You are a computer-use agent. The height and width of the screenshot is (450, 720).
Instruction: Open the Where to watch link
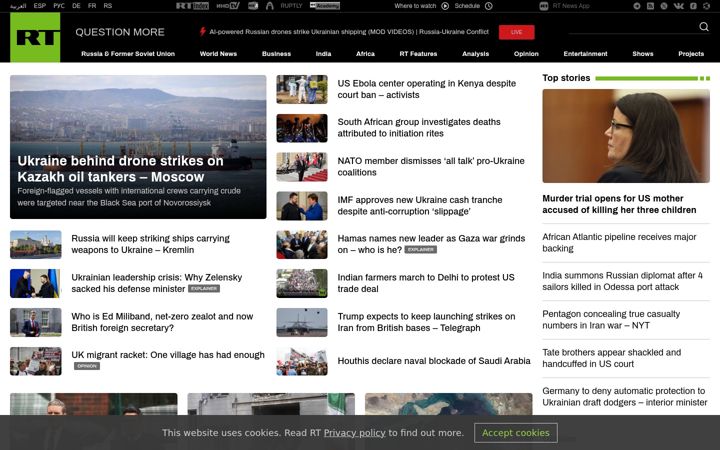tap(415, 6)
